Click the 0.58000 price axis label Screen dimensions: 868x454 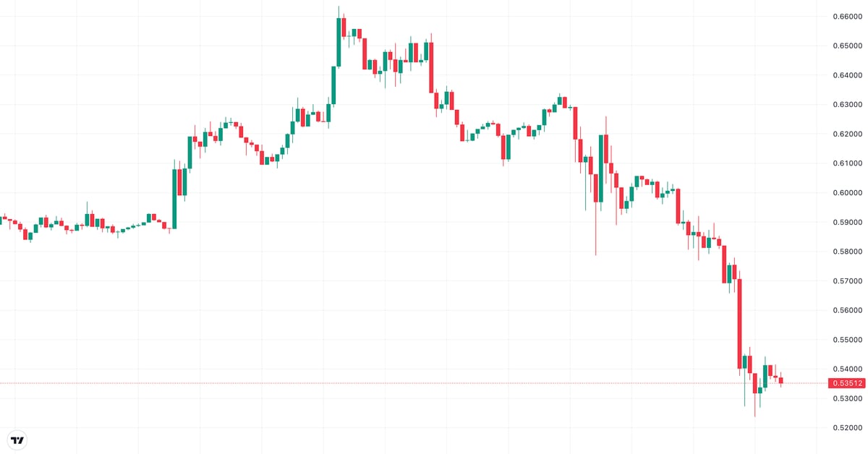pos(846,252)
